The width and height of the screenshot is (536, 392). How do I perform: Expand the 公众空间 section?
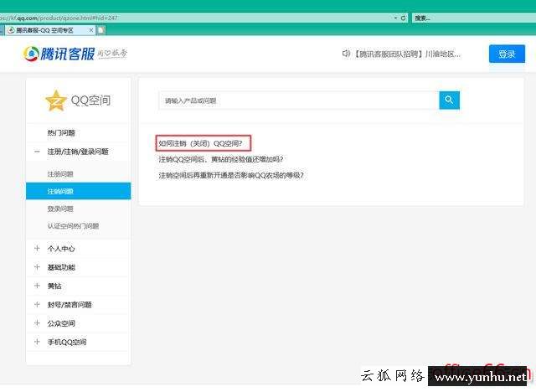[x=37, y=323]
